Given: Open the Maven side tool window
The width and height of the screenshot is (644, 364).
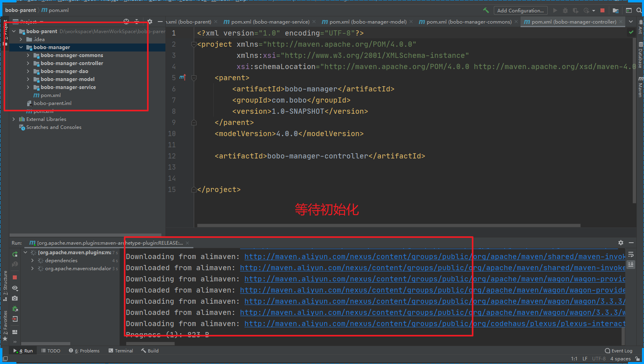Looking at the screenshot, I should click(x=640, y=87).
